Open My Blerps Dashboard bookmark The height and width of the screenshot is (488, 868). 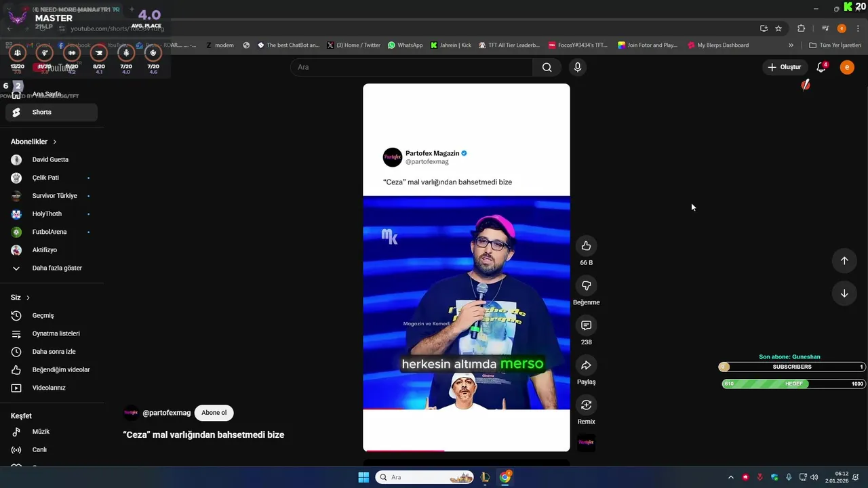(718, 45)
